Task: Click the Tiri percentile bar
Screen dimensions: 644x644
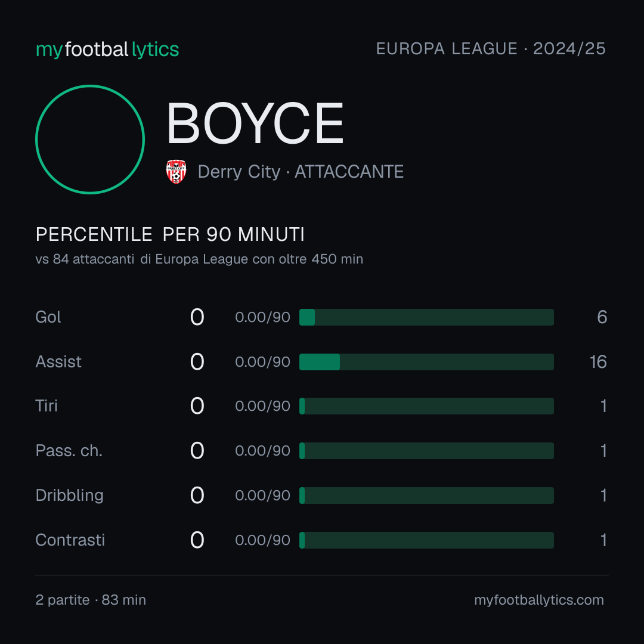Action: (x=426, y=406)
